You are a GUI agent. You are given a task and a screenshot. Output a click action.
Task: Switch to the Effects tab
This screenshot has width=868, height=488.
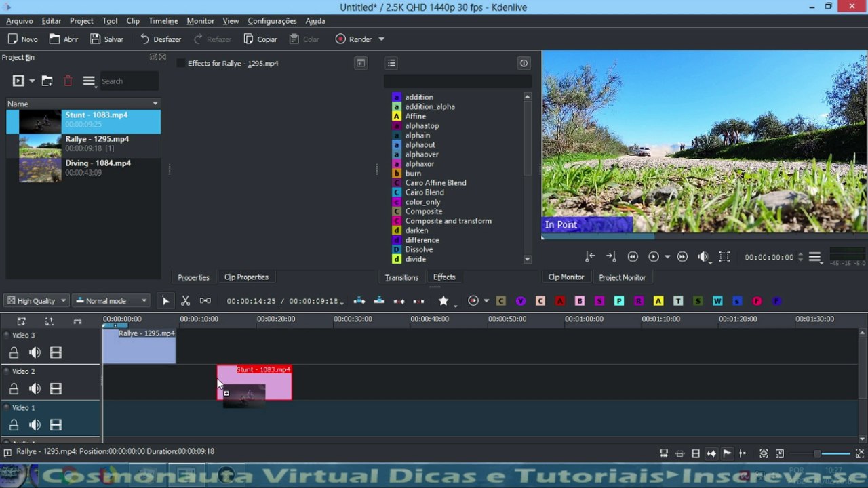pos(444,277)
